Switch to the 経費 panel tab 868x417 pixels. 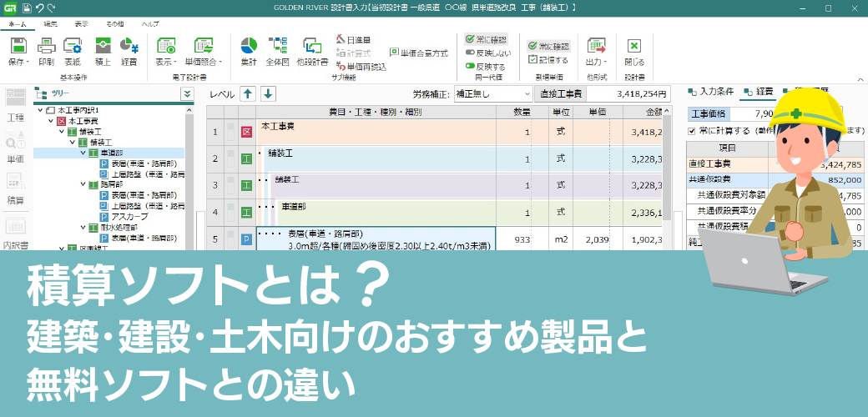(x=759, y=92)
